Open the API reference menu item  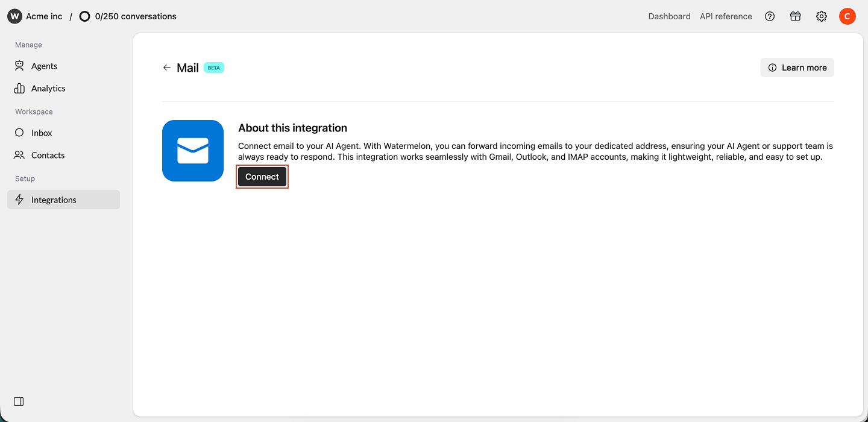coord(726,16)
